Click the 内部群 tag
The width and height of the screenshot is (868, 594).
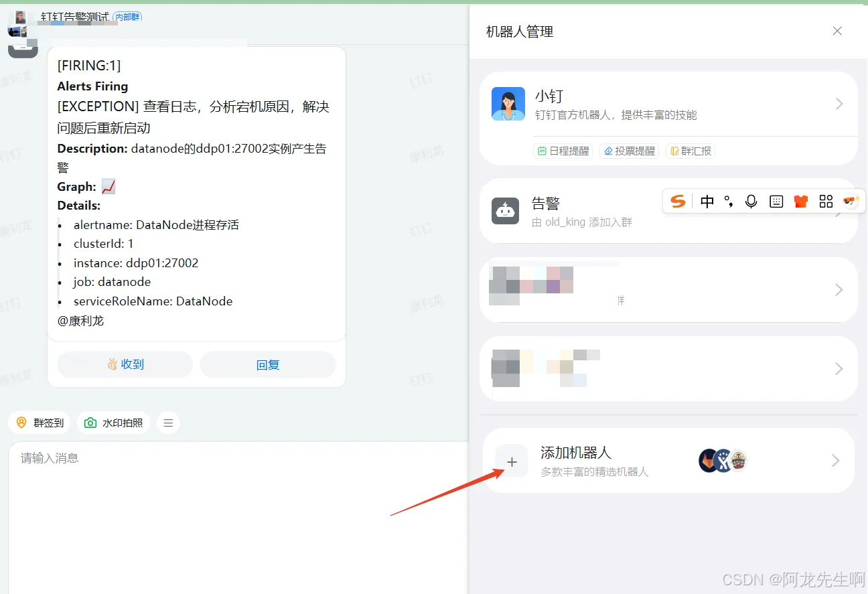click(x=127, y=17)
